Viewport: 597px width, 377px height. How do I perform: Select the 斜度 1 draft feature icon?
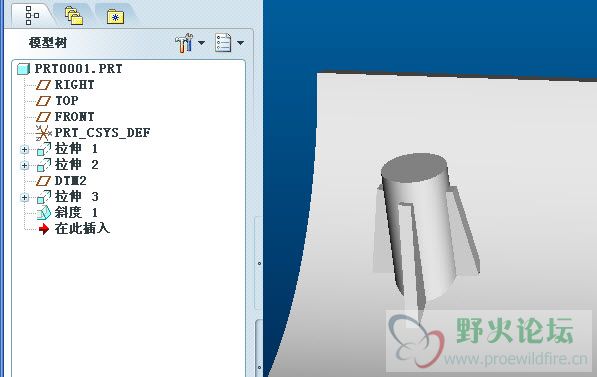click(x=44, y=213)
